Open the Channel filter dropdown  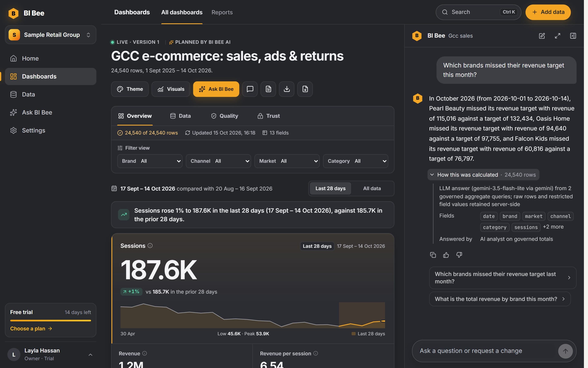[218, 161]
